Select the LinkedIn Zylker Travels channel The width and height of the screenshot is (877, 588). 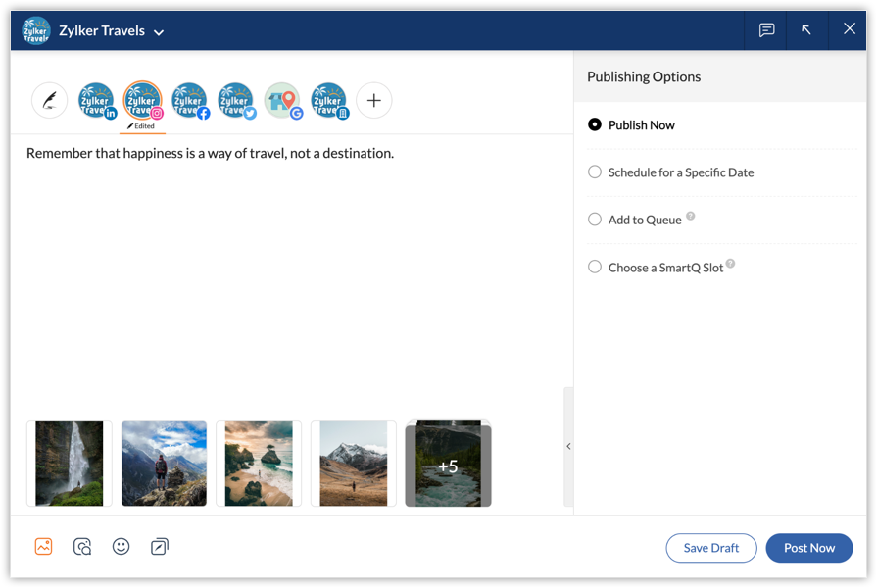tap(96, 101)
